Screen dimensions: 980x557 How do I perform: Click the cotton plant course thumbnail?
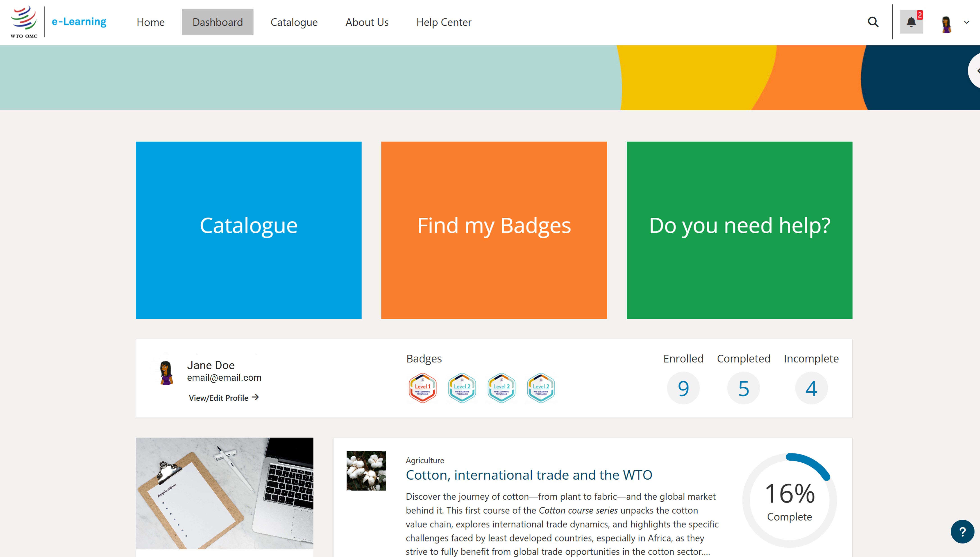click(x=366, y=471)
